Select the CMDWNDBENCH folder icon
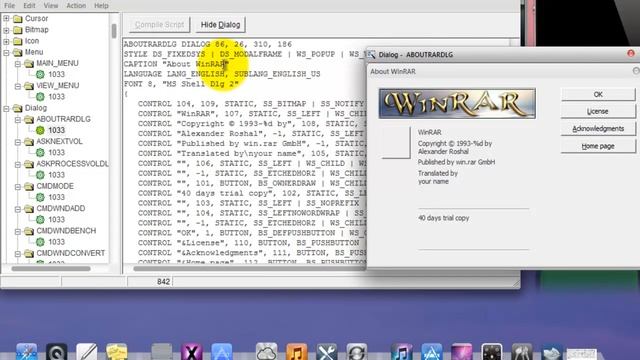This screenshot has height=360, width=640. pos(29,231)
